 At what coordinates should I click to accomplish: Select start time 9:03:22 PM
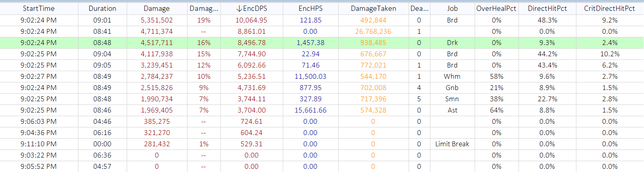click(x=39, y=155)
